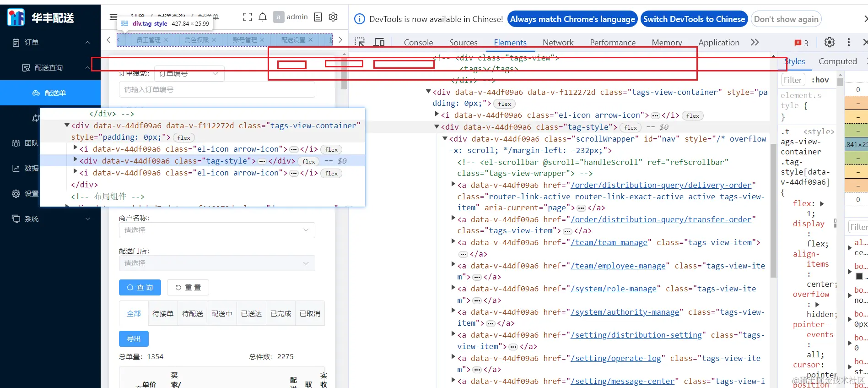Switch to the Performance tab

613,42
